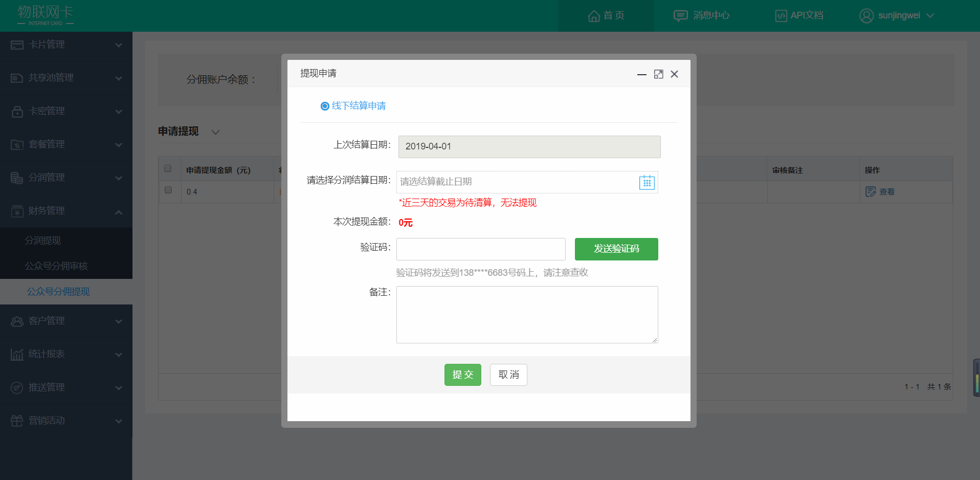Click the 发送验证码 button
Screen dimensions: 980x480
[616, 249]
